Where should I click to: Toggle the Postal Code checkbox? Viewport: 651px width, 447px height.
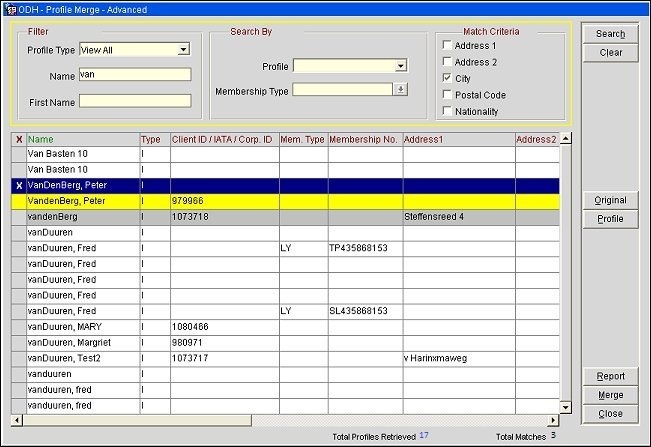click(446, 95)
